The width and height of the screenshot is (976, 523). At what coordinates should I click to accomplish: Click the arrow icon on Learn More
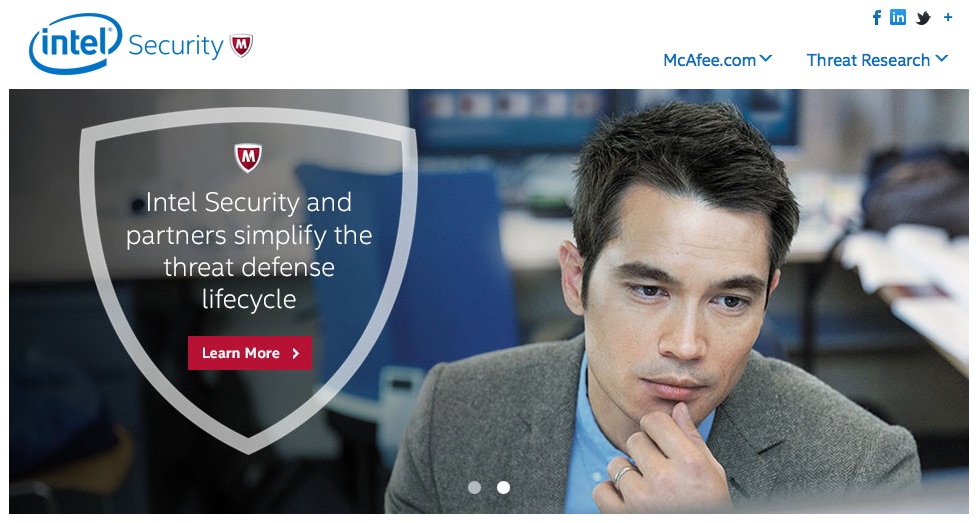(296, 353)
